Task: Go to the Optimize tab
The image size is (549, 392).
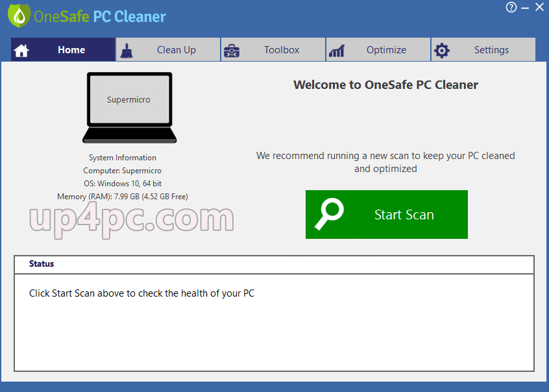Action: tap(378, 50)
